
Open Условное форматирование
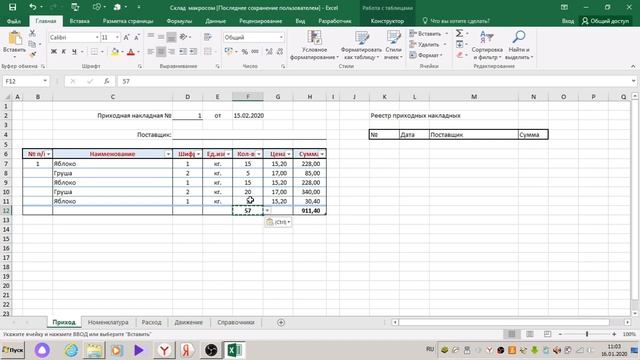coord(314,45)
